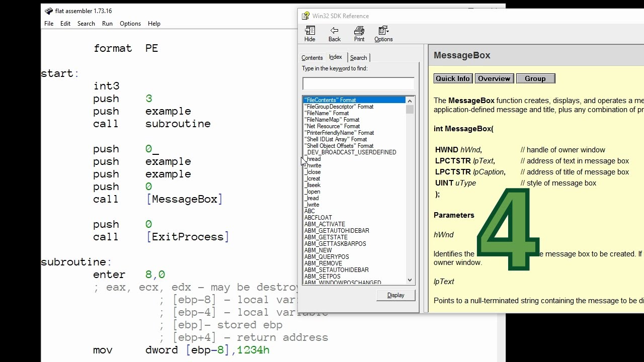Select the ABM_NEW index entry
Image resolution: width=644 pixels, height=362 pixels.
(x=318, y=250)
